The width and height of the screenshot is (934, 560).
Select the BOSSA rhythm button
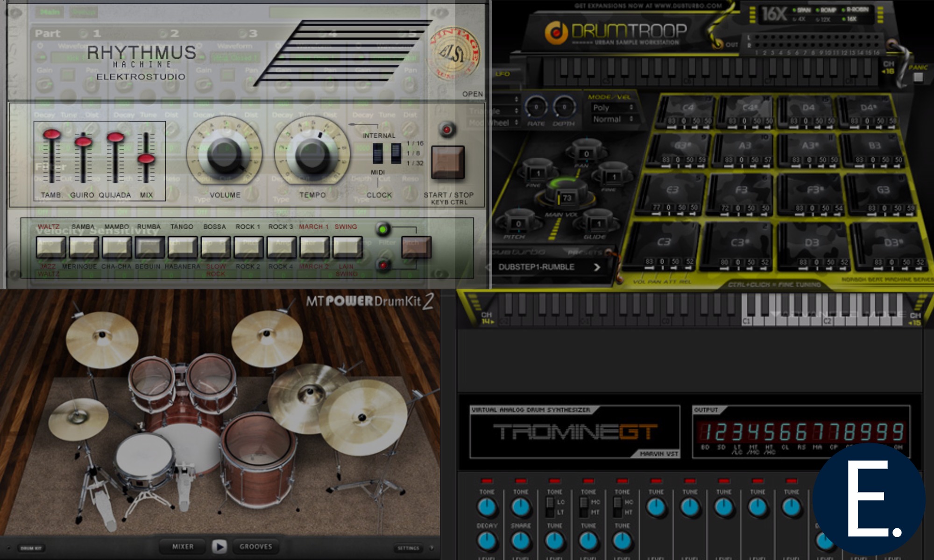click(215, 247)
